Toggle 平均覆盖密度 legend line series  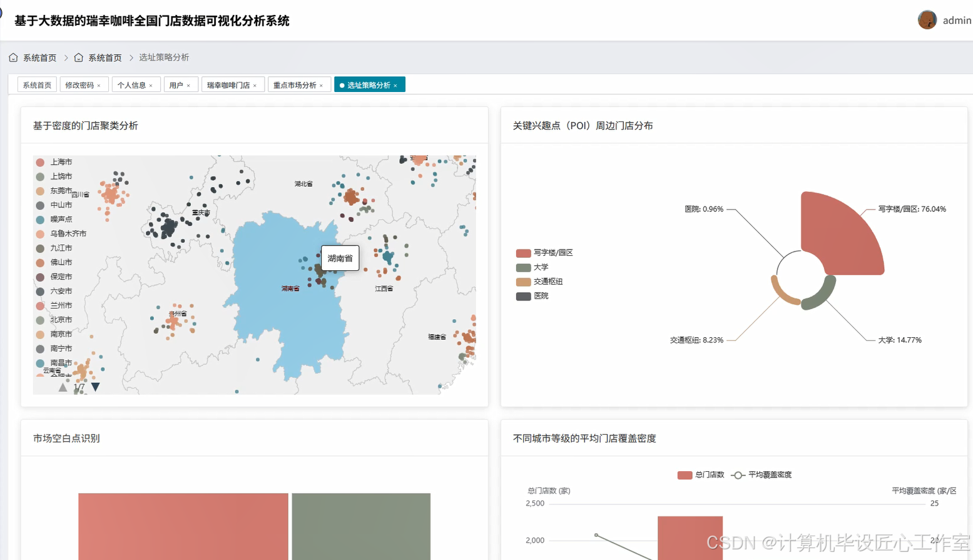pos(762,475)
